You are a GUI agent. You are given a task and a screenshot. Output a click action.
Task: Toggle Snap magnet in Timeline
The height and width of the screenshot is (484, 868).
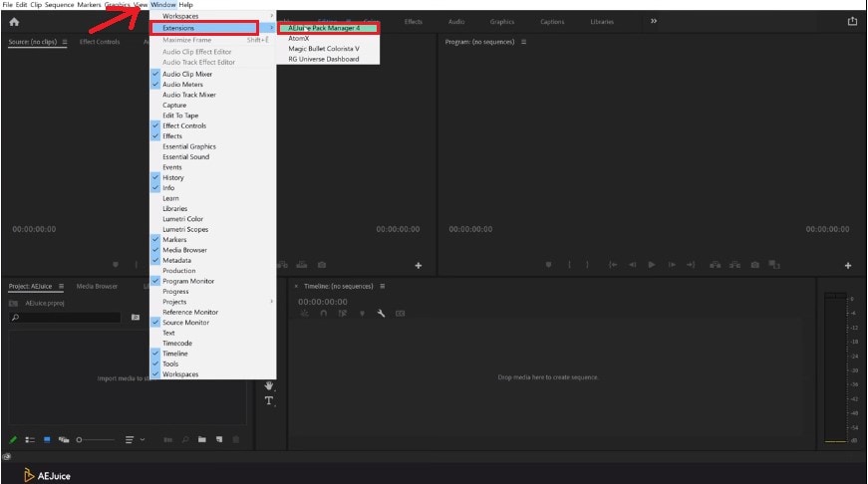pyautogui.click(x=323, y=313)
